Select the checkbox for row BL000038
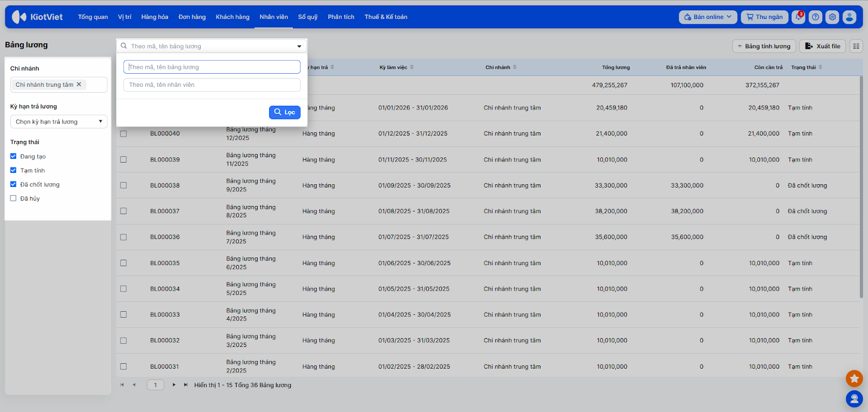 click(x=124, y=185)
